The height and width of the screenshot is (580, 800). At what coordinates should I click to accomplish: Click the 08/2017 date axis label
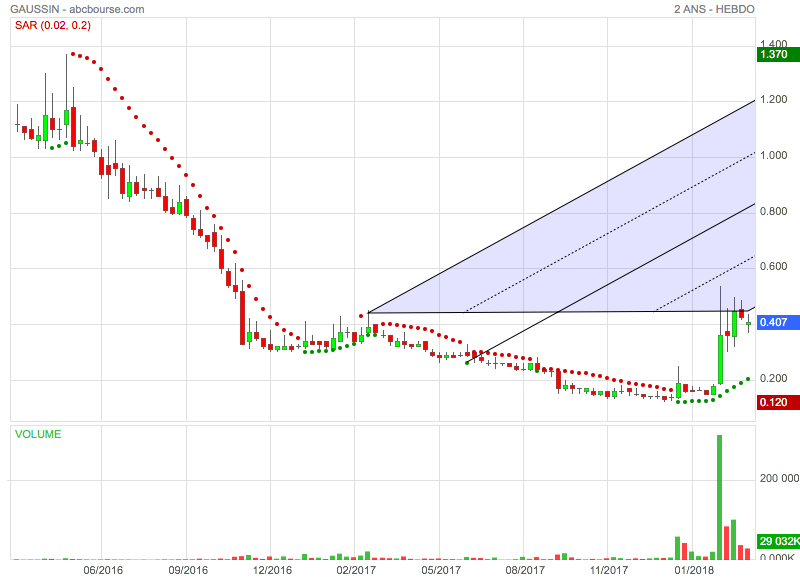524,570
